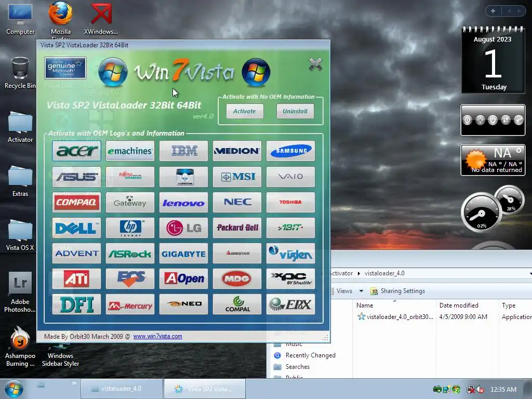The image size is (532, 399).
Task: Select the Extras desktop folder
Action: click(x=20, y=181)
